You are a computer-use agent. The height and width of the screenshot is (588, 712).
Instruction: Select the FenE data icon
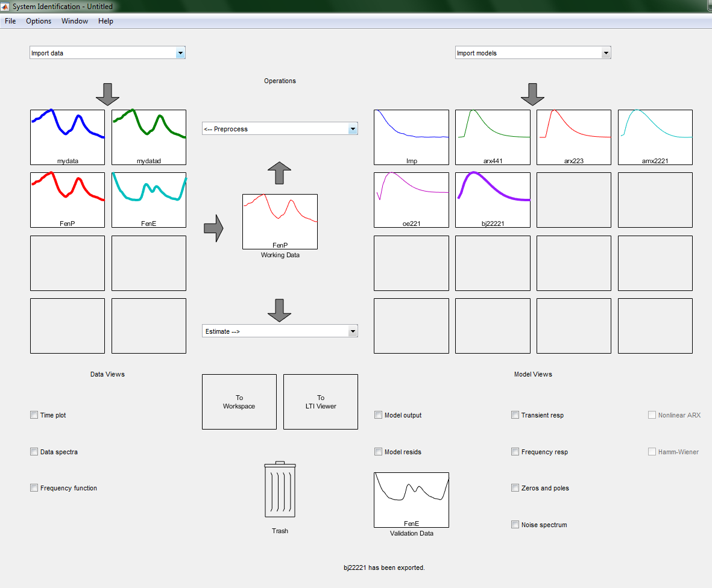[149, 199]
